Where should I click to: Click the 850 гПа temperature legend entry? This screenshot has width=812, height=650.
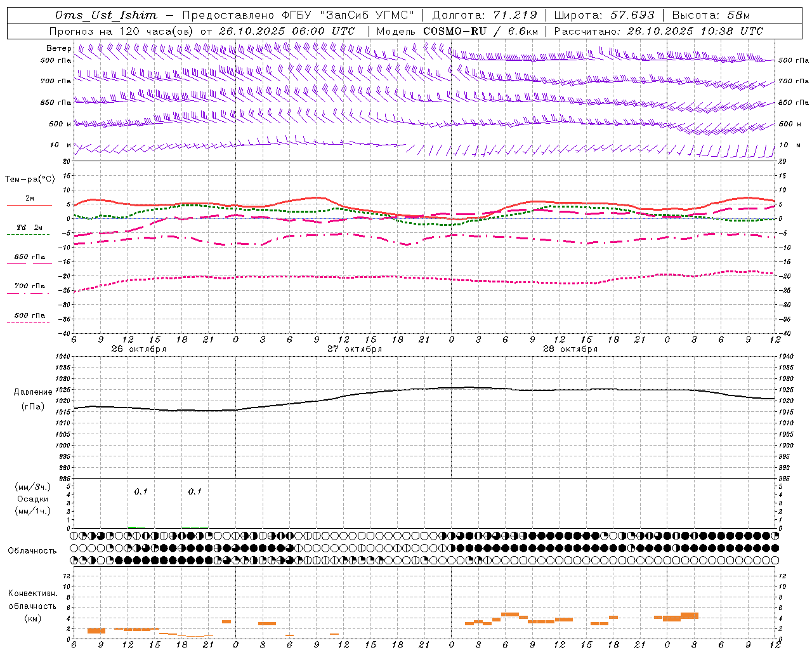coord(29,258)
